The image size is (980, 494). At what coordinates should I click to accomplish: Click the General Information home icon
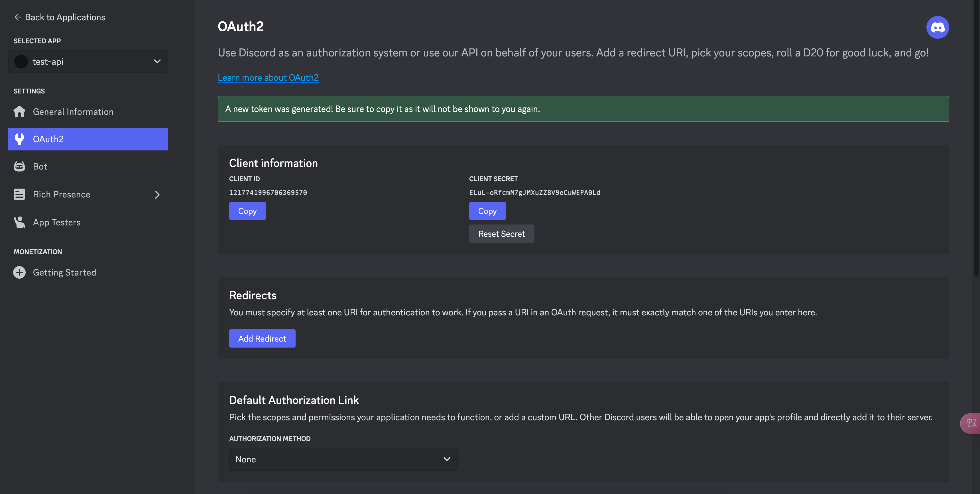click(19, 111)
